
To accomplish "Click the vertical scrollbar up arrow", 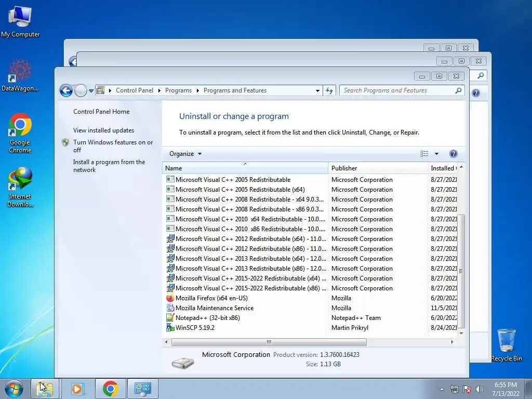I will pos(461,167).
